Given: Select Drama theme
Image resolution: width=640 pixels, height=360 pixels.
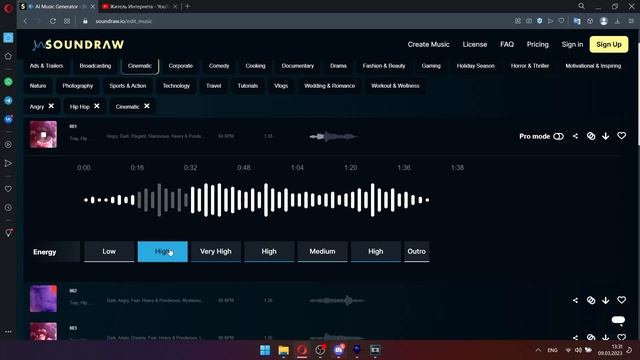Looking at the screenshot, I should (x=338, y=66).
